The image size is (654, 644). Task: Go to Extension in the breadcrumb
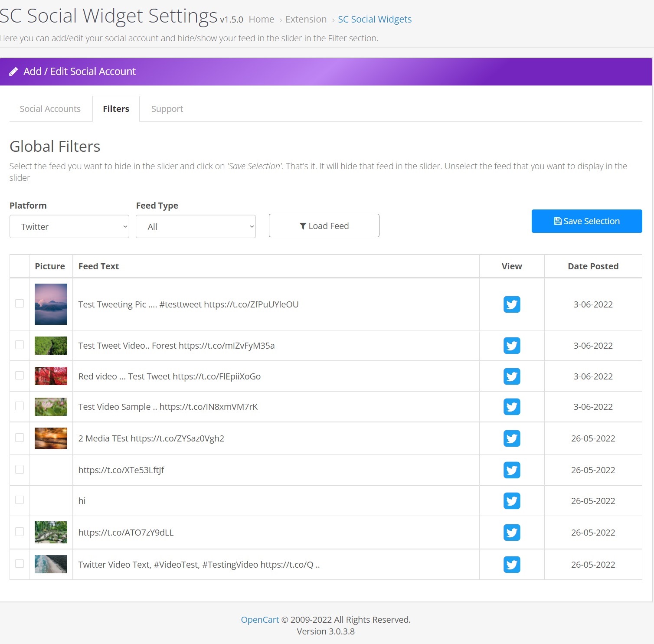(x=306, y=20)
